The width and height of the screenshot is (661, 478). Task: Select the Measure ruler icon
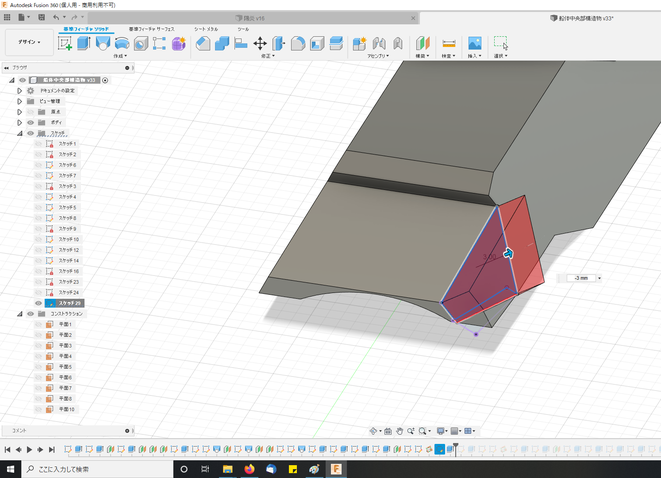449,43
